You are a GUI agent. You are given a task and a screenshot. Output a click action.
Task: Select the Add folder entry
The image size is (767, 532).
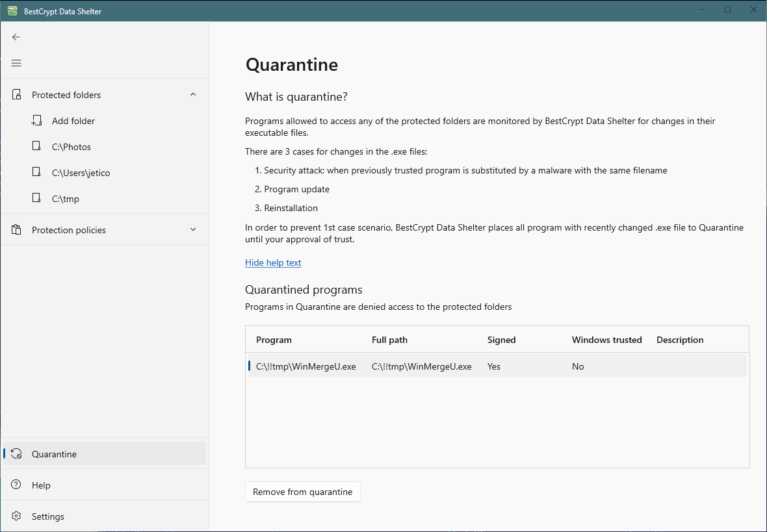point(105,121)
